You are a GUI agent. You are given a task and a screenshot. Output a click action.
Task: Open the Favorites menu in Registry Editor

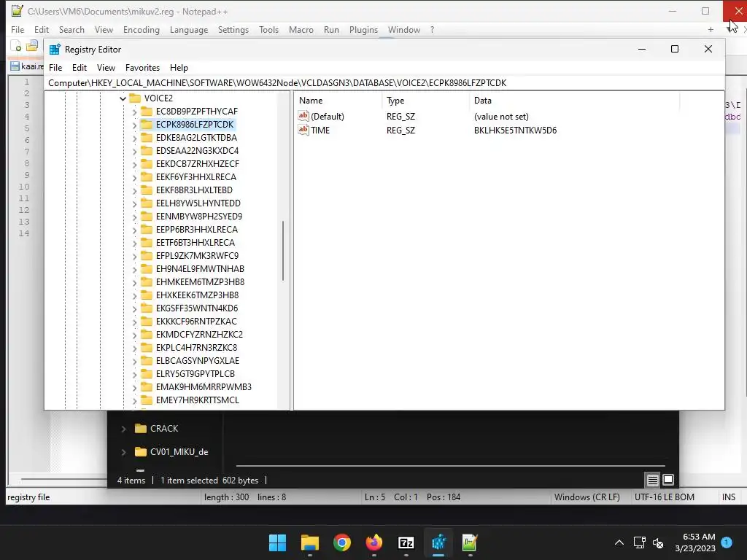(142, 68)
